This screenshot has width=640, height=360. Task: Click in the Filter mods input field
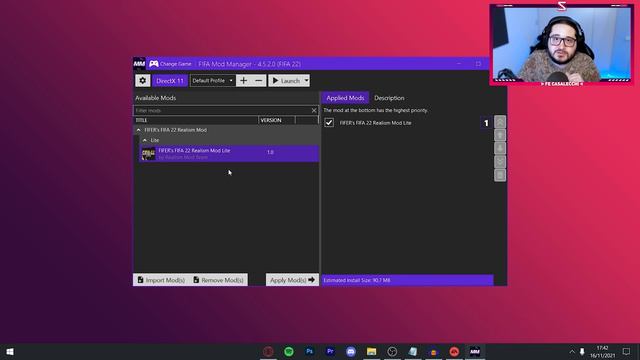click(223, 111)
